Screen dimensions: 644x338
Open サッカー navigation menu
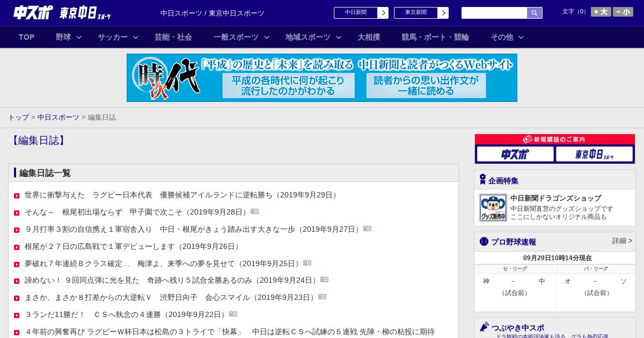coord(113,37)
